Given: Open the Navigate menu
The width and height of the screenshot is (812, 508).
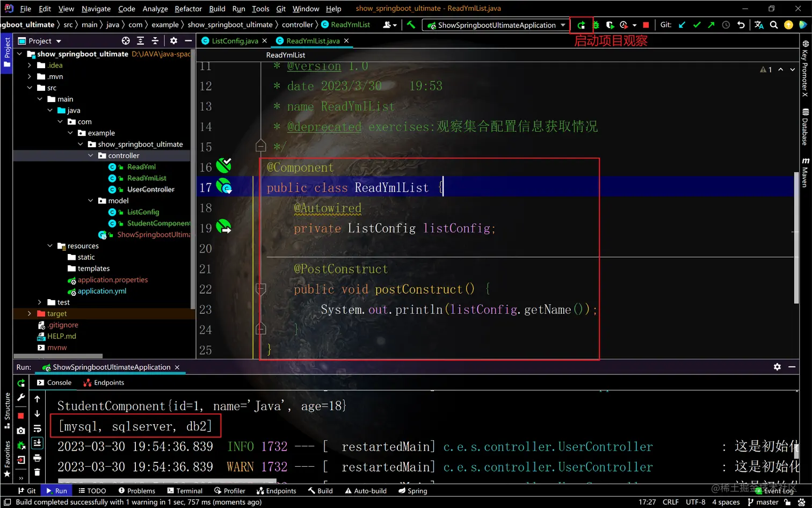Looking at the screenshot, I should click(x=96, y=9).
